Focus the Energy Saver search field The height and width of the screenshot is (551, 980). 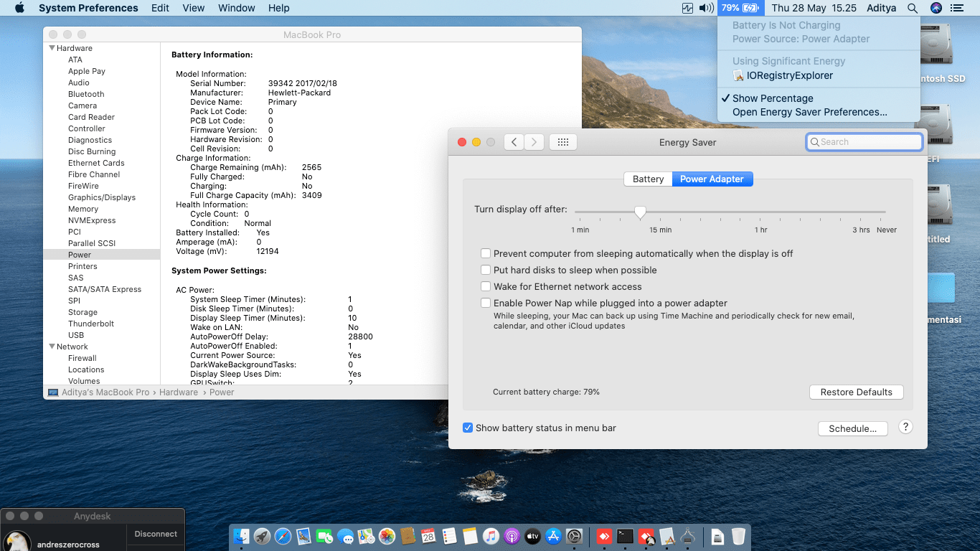tap(864, 142)
